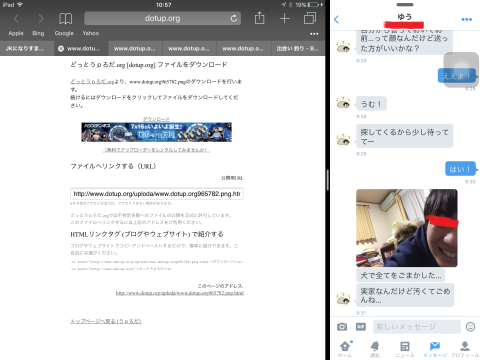Tap avatar beside 探してくるから message
This screenshot has height=360, width=480.
tap(343, 140)
